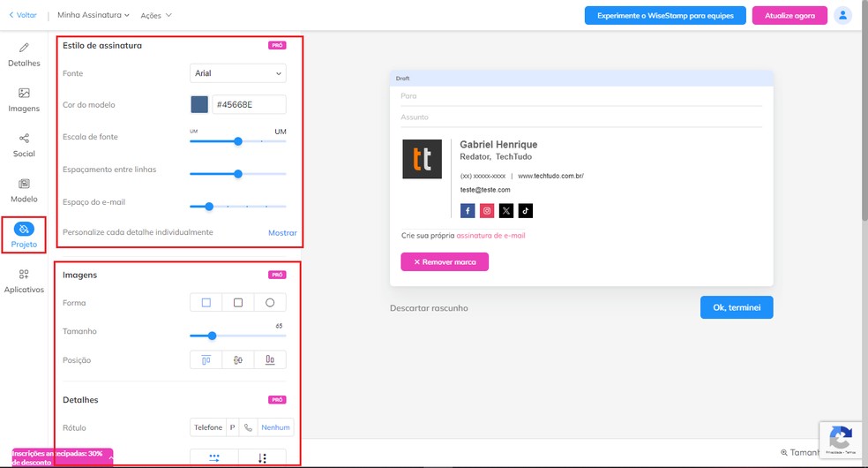Choose rounded-square image shape
This screenshot has width=868, height=468.
click(x=238, y=302)
